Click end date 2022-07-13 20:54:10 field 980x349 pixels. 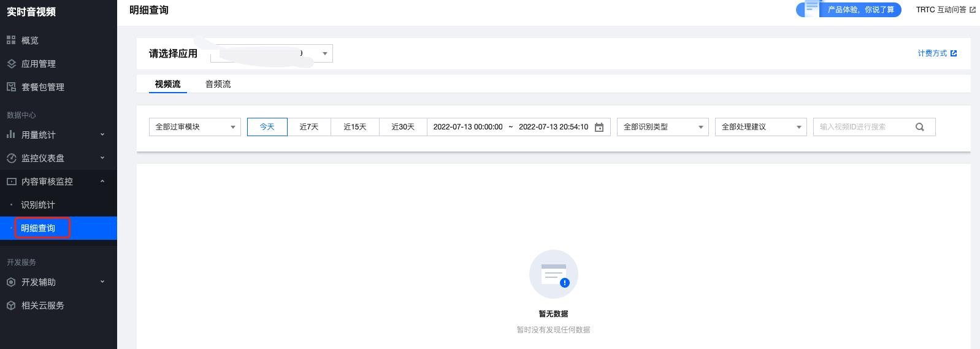(x=553, y=127)
